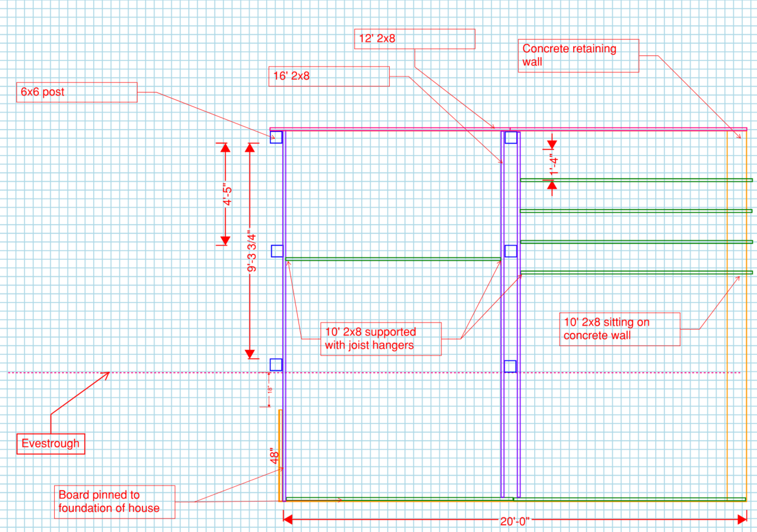The height and width of the screenshot is (532, 757).
Task: Select the 9'-3 3/4" dimension text
Action: [252, 250]
